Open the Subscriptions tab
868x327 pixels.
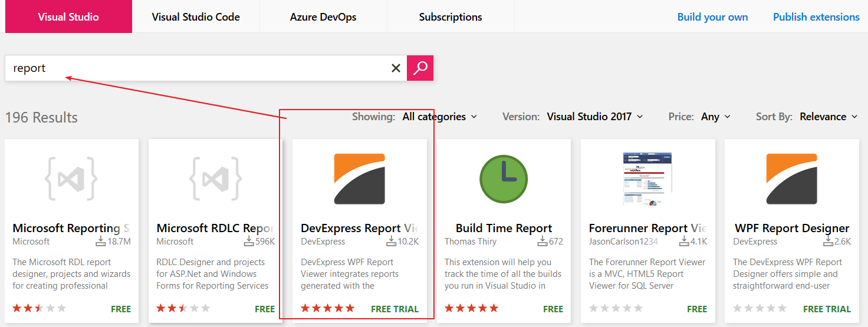click(x=451, y=16)
